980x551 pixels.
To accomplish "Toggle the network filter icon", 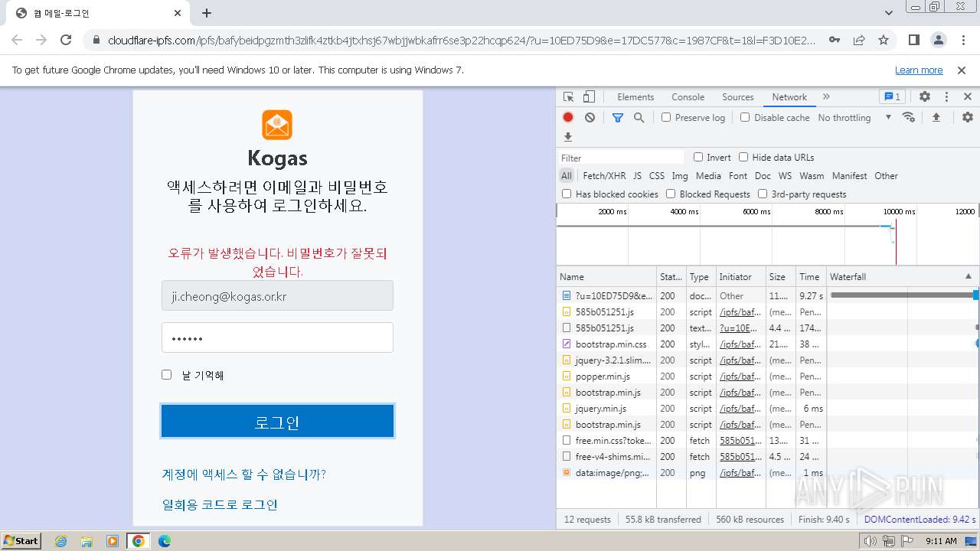I will [x=618, y=118].
